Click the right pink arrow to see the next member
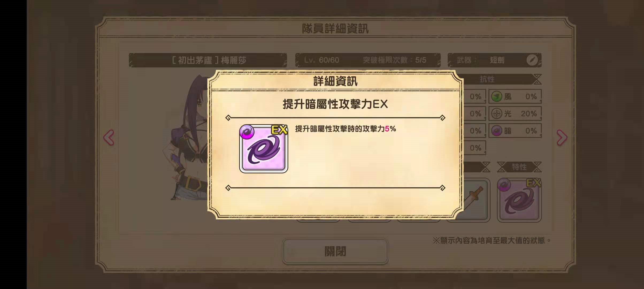644x289 pixels. pyautogui.click(x=562, y=138)
